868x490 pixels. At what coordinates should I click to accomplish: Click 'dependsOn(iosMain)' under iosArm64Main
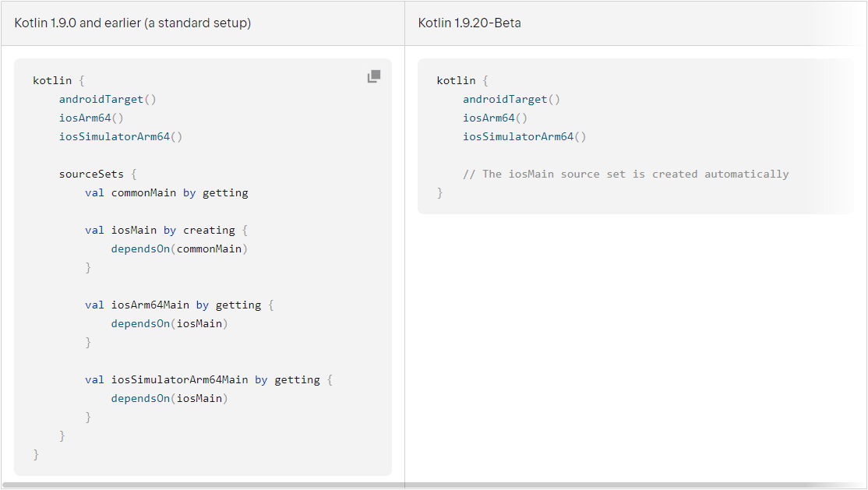coord(169,324)
